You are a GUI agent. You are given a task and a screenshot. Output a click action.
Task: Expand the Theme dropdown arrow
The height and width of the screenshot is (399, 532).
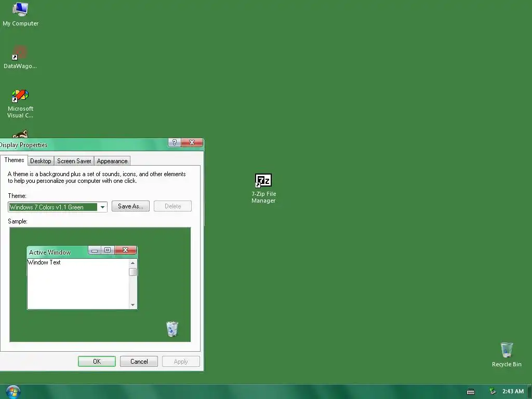(102, 207)
